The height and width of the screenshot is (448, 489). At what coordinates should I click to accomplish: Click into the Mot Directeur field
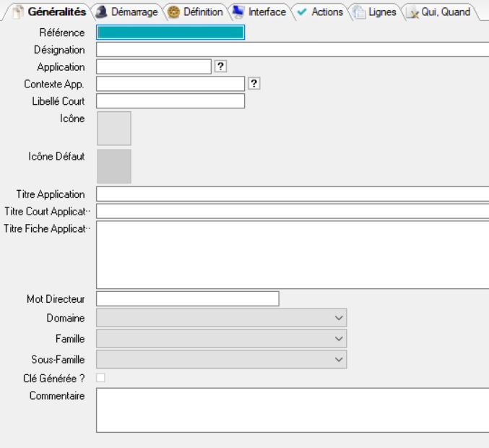[187, 298]
